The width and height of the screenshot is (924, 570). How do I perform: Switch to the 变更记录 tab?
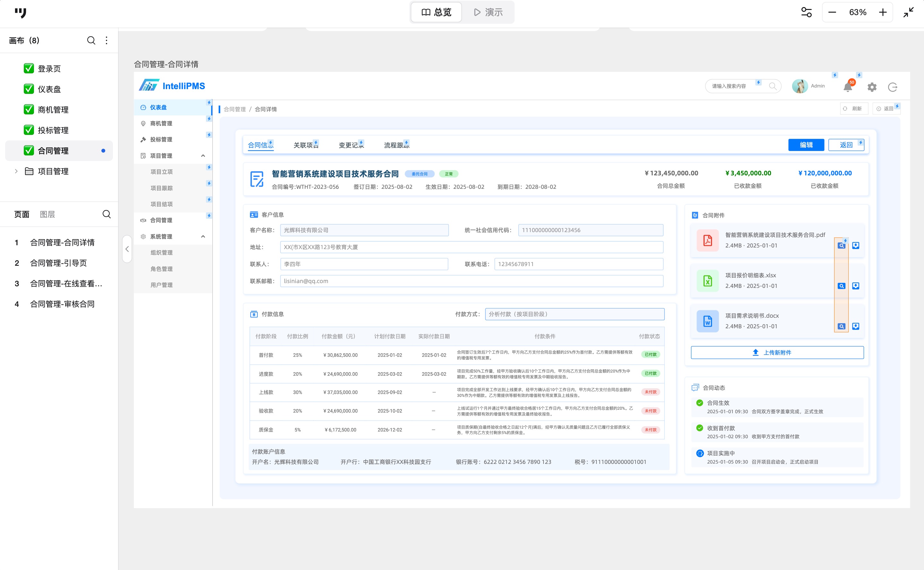coord(351,145)
